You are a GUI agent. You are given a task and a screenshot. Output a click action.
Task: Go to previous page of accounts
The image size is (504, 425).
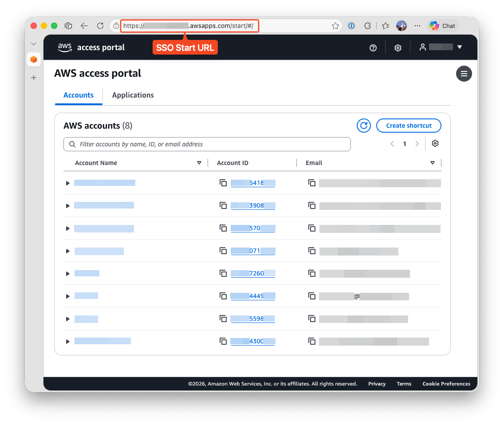[392, 144]
